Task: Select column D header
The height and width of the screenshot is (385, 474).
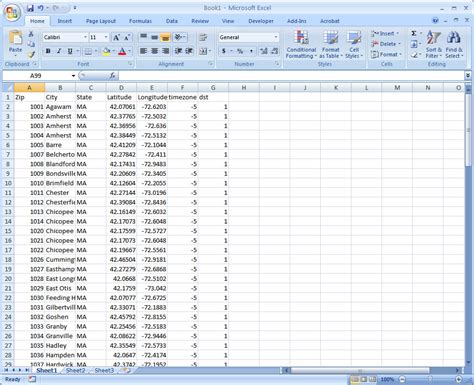Action: pyautogui.click(x=121, y=88)
